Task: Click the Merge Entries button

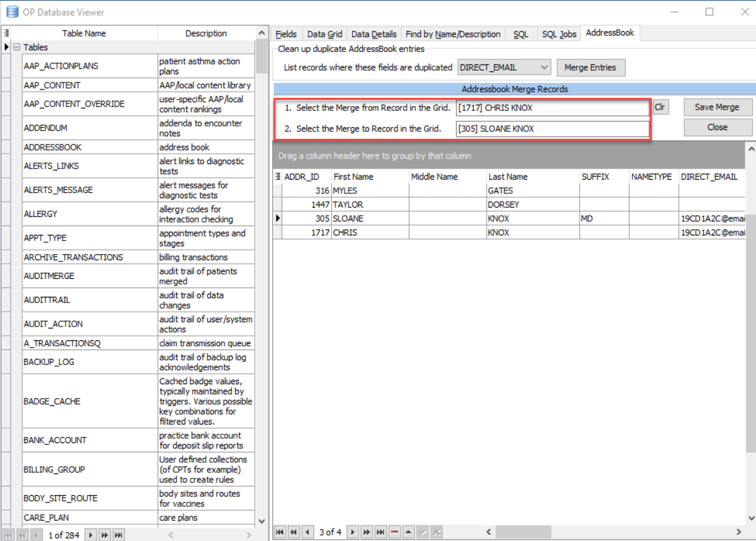Action: [590, 68]
